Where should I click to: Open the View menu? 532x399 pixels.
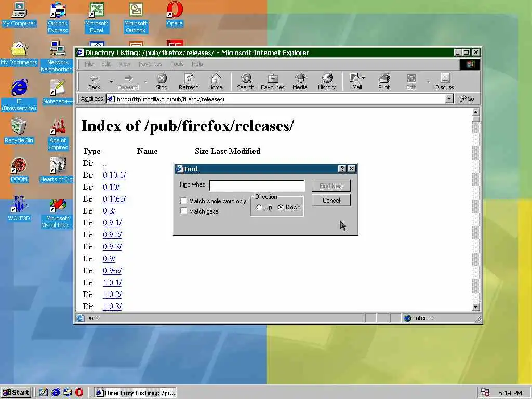125,64
